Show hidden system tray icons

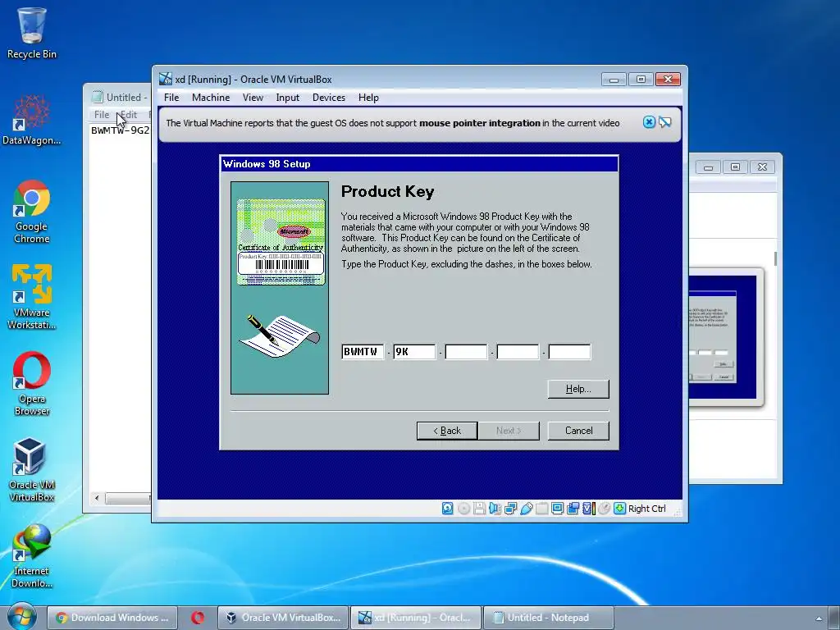tap(819, 619)
